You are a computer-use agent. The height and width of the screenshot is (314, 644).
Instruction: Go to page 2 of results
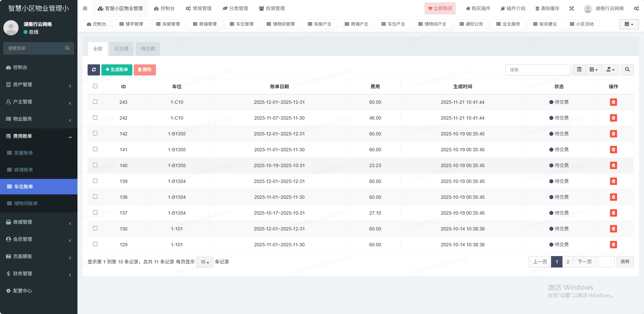tap(568, 262)
